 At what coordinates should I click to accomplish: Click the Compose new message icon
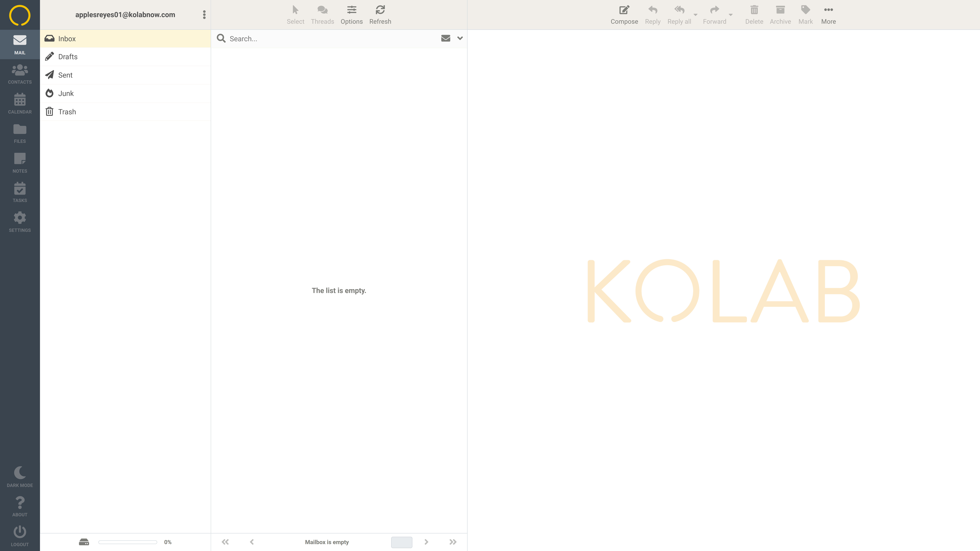click(624, 10)
